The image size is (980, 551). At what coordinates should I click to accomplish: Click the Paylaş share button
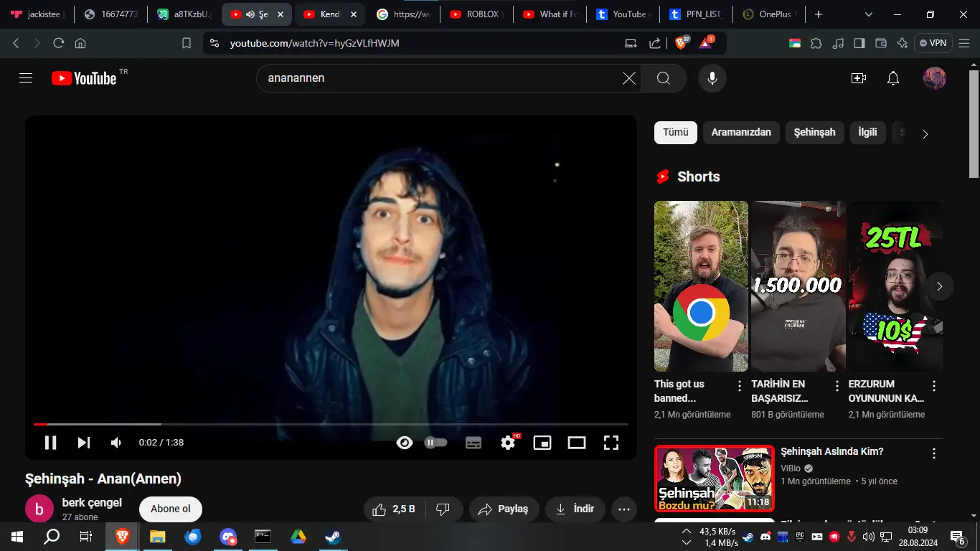504,509
